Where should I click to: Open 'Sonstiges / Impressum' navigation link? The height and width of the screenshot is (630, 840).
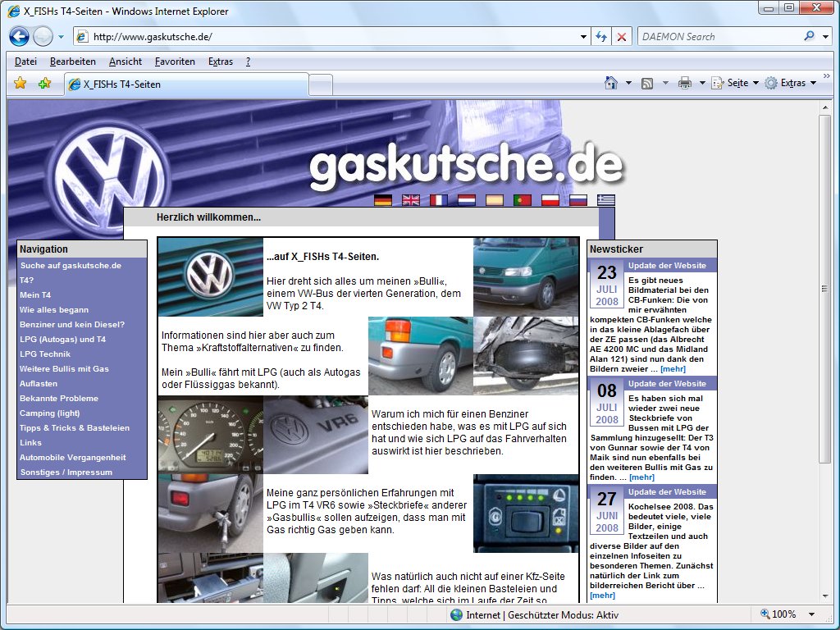[66, 472]
